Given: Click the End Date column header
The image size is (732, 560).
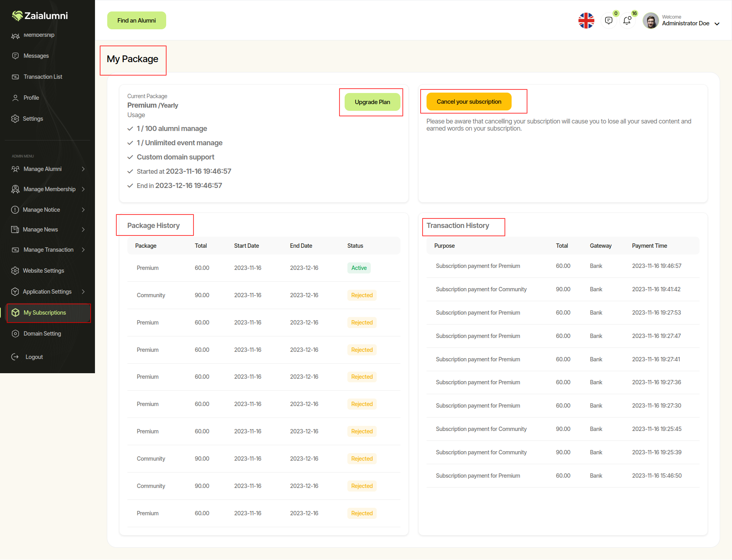Looking at the screenshot, I should click(x=301, y=246).
